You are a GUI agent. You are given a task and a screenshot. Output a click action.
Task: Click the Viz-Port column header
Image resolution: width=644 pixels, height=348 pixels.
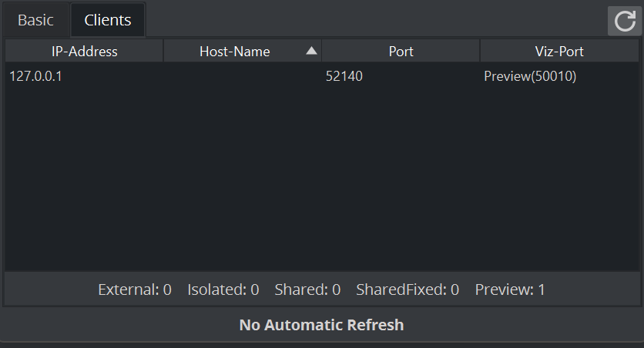point(558,52)
